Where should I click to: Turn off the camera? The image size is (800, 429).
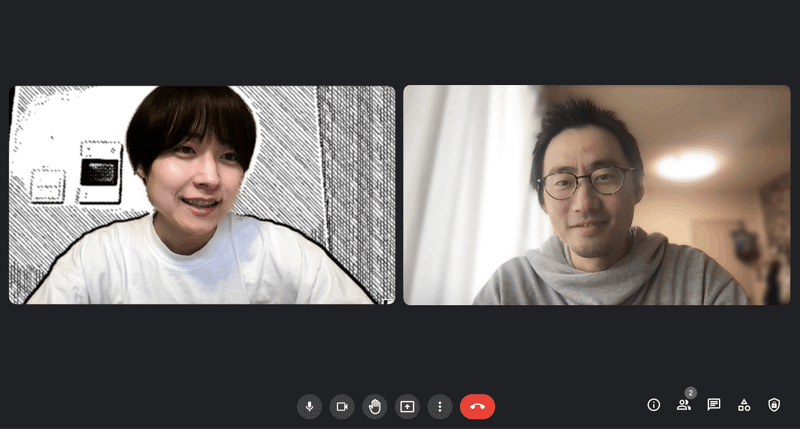click(x=342, y=407)
